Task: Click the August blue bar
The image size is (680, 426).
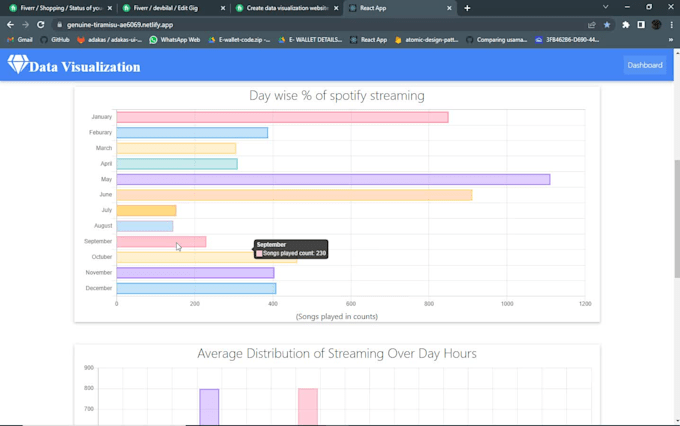Action: pos(144,226)
